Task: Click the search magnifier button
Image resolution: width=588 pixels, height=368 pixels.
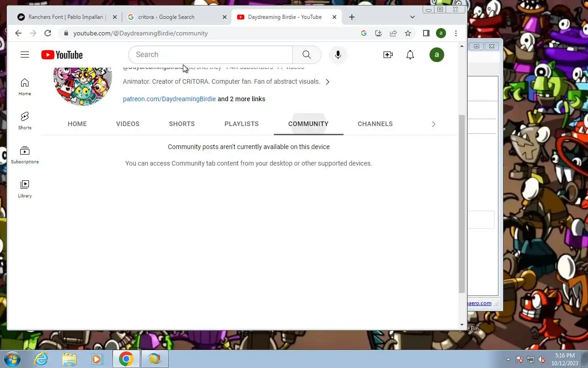Action: 306,55
